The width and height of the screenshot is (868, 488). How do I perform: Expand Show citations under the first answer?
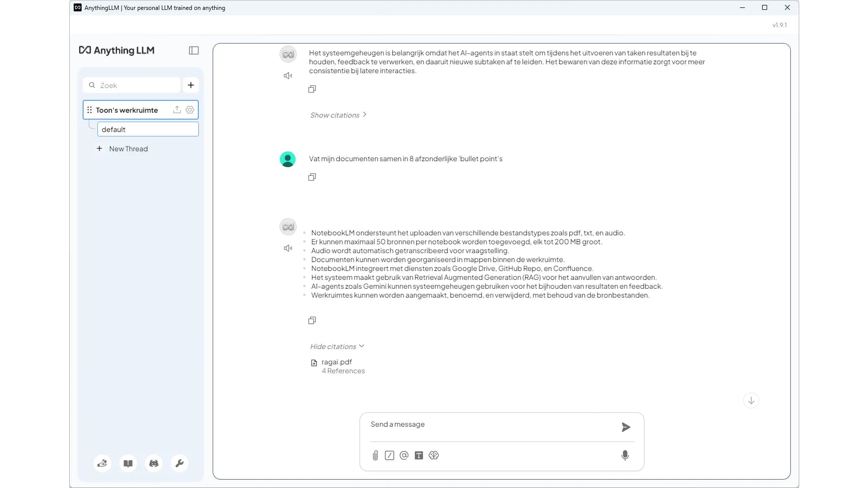click(338, 115)
